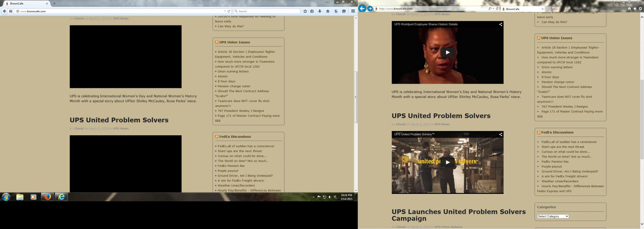Close the BrownCafe tab in Firefox

[x=47, y=4]
